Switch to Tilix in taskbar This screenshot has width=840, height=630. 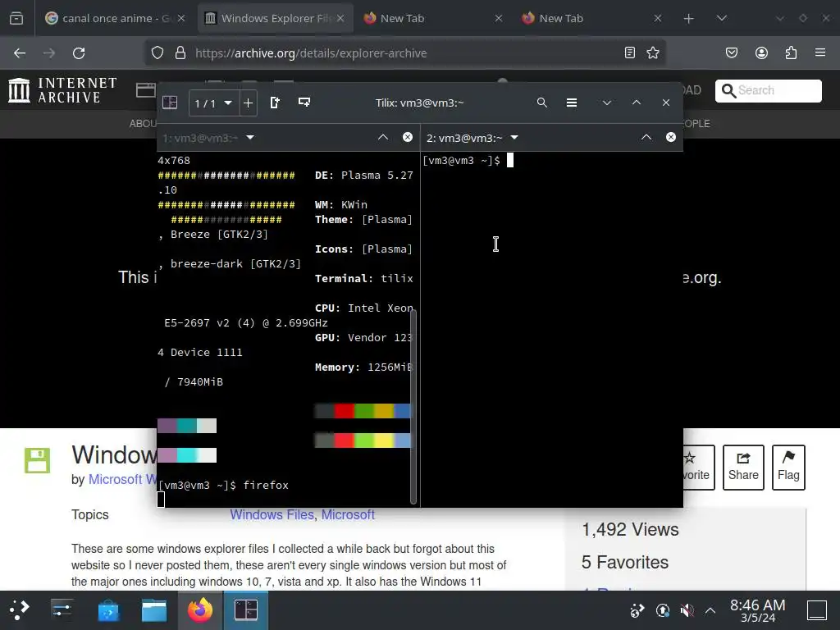(246, 610)
